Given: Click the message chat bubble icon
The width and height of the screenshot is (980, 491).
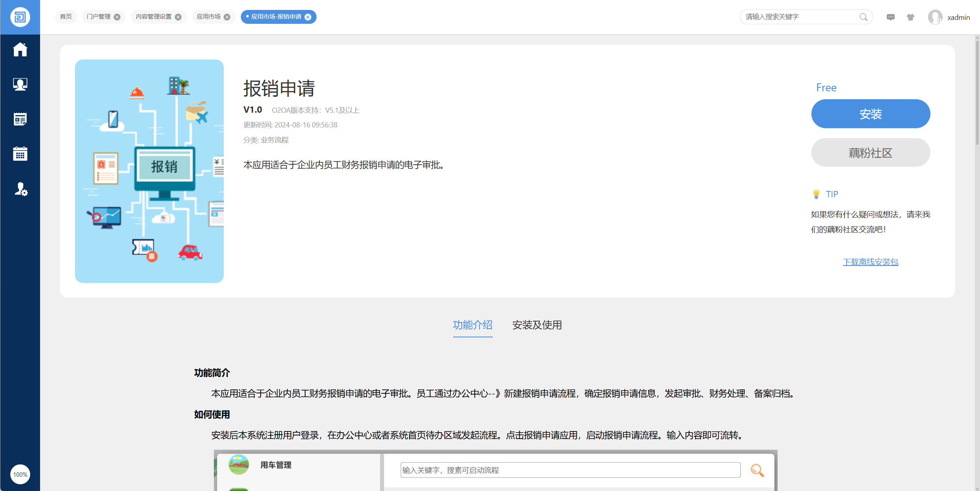Looking at the screenshot, I should coord(891,17).
